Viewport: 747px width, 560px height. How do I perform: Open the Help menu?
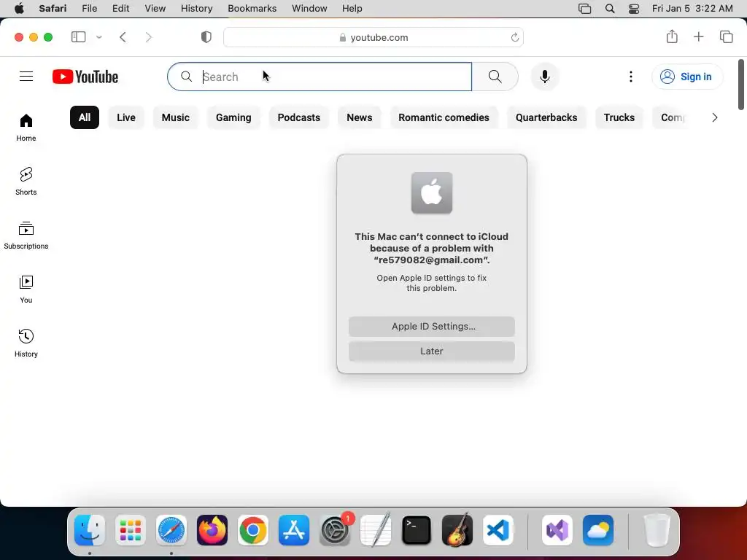click(352, 9)
